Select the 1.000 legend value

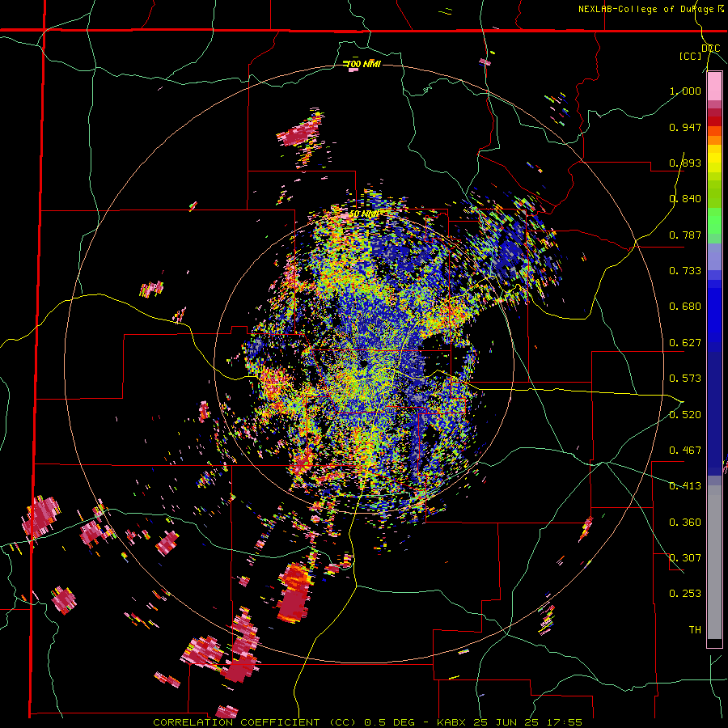click(685, 91)
